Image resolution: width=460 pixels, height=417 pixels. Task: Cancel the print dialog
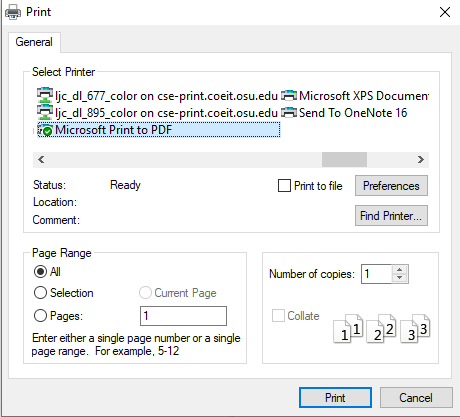pos(416,397)
